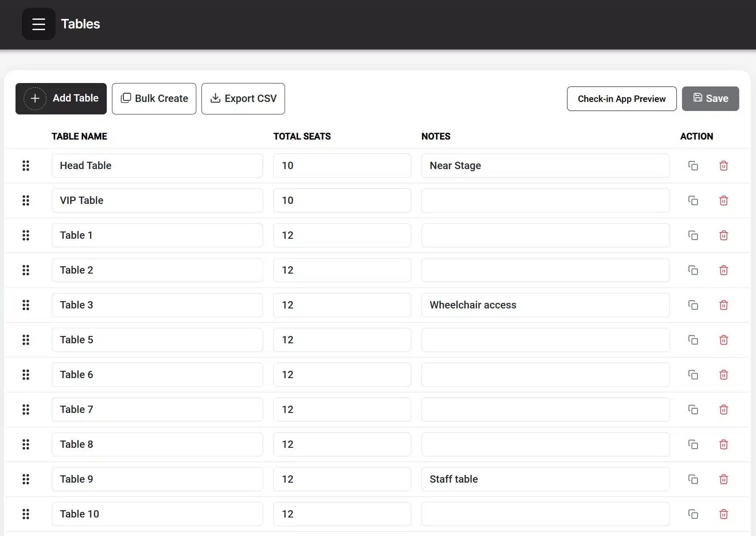Open Bulk Create
The height and width of the screenshot is (536, 756).
click(x=154, y=99)
